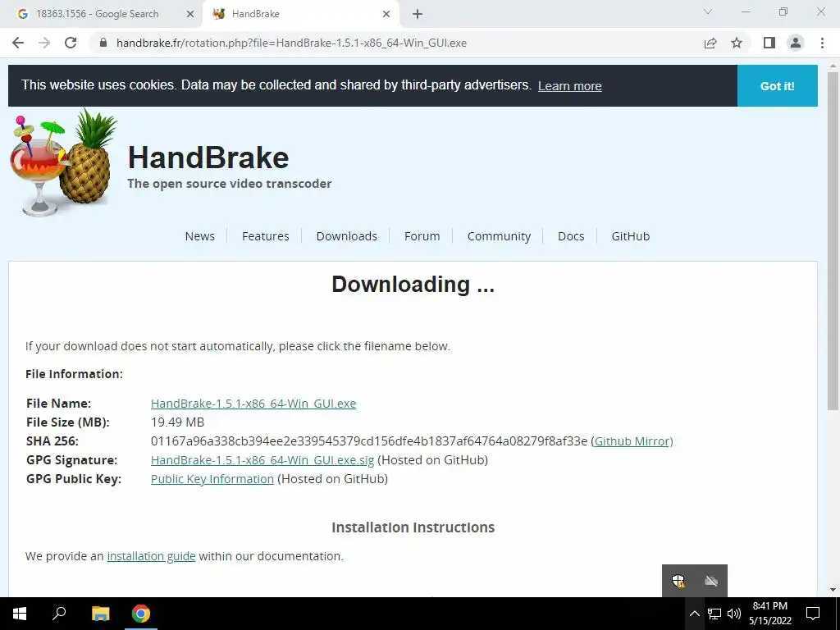The height and width of the screenshot is (630, 840).
Task: Click the HandBrake-1.5.1-x86_64-Win_GUI.exe.sig signature link
Action: (262, 459)
